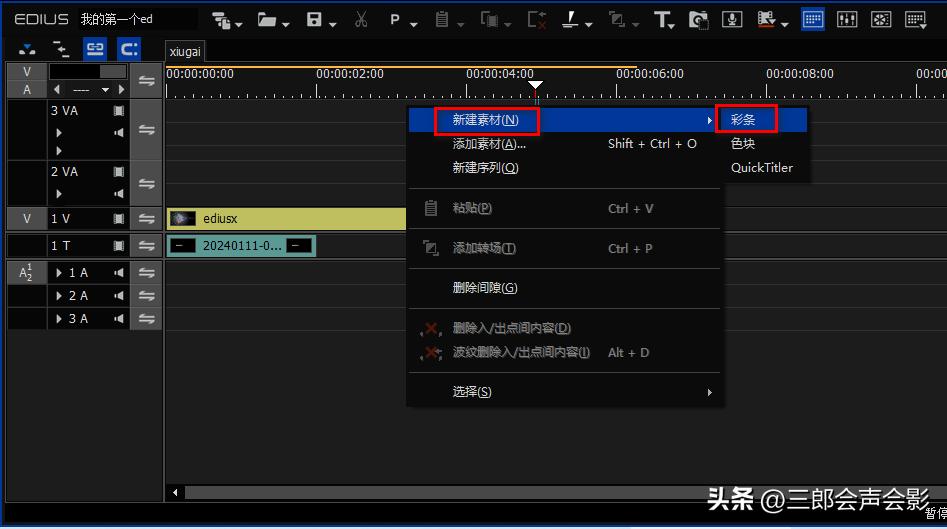
Task: Mute audio on the 1 A track
Action: pyautogui.click(x=119, y=273)
